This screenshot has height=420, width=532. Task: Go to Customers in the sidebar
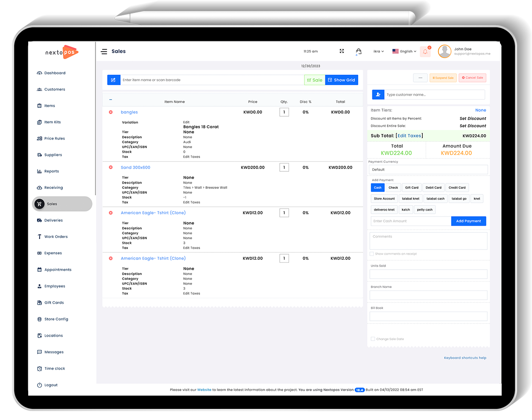point(55,90)
